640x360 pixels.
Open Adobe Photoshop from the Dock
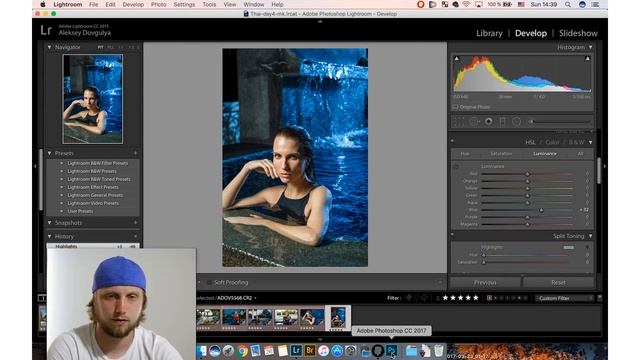tap(391, 350)
